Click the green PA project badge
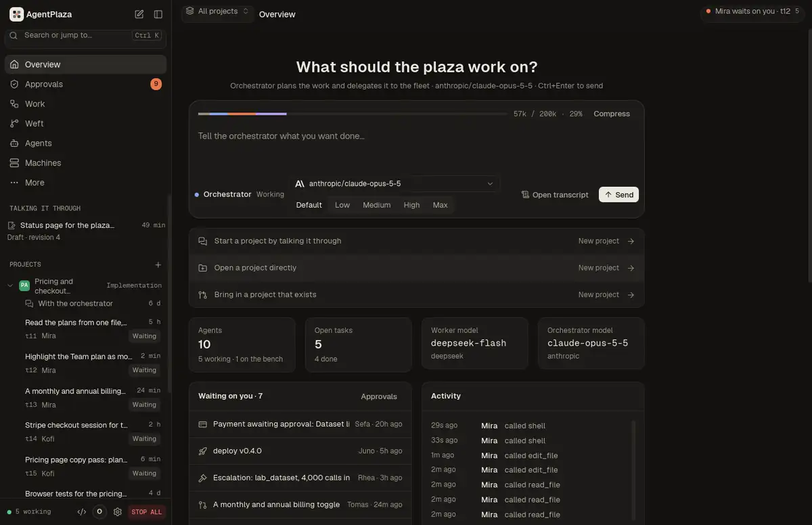This screenshot has height=525, width=812. click(24, 286)
